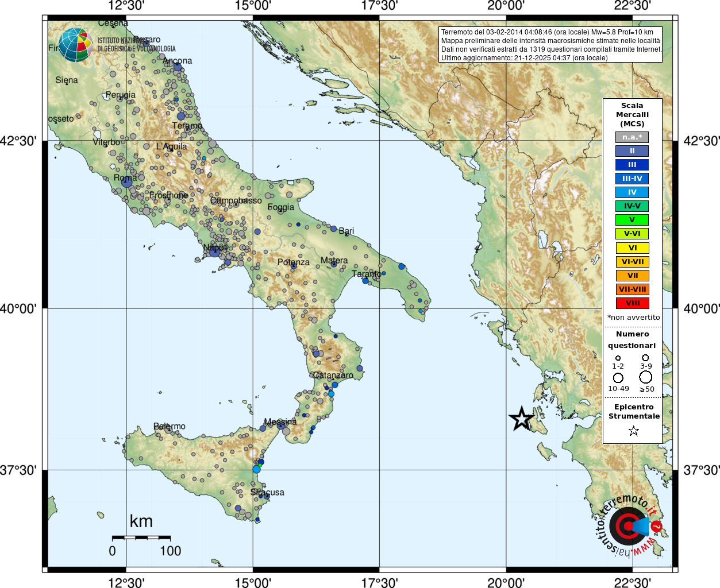Click the Perugia city label
The width and height of the screenshot is (720, 588).
121,95
